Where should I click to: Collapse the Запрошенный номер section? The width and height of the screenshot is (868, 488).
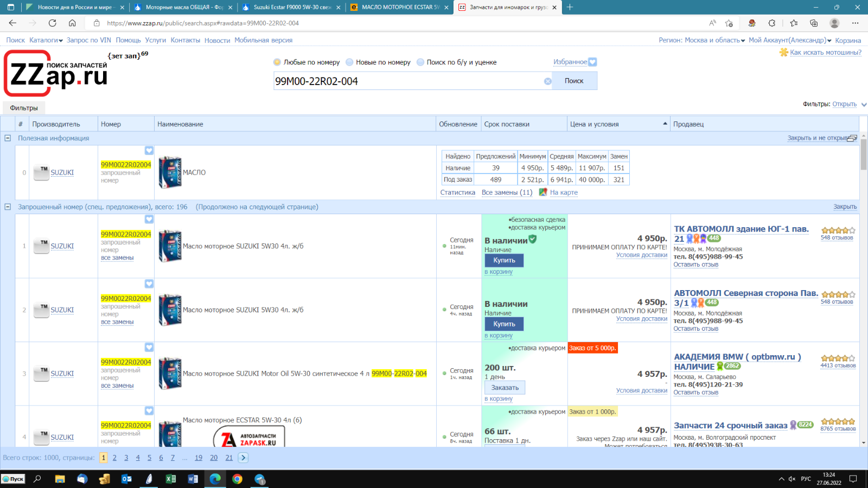point(8,207)
